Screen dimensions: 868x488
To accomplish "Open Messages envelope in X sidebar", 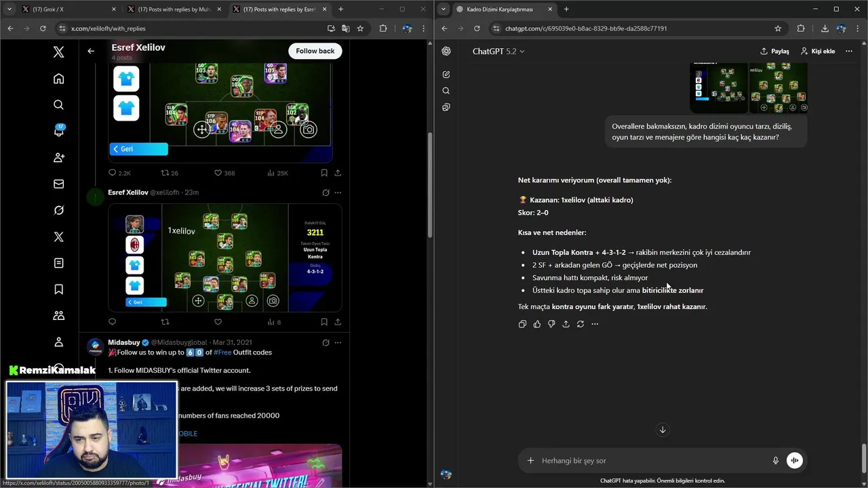I will click(x=59, y=184).
